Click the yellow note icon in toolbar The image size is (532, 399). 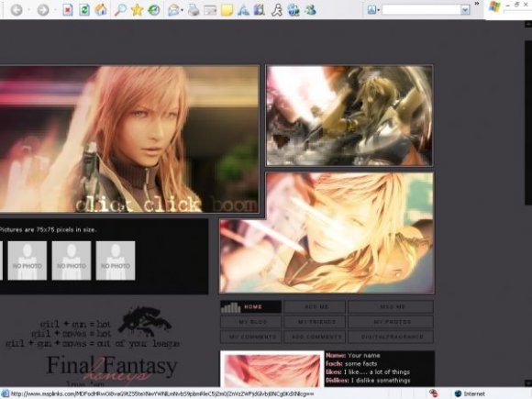point(227,10)
